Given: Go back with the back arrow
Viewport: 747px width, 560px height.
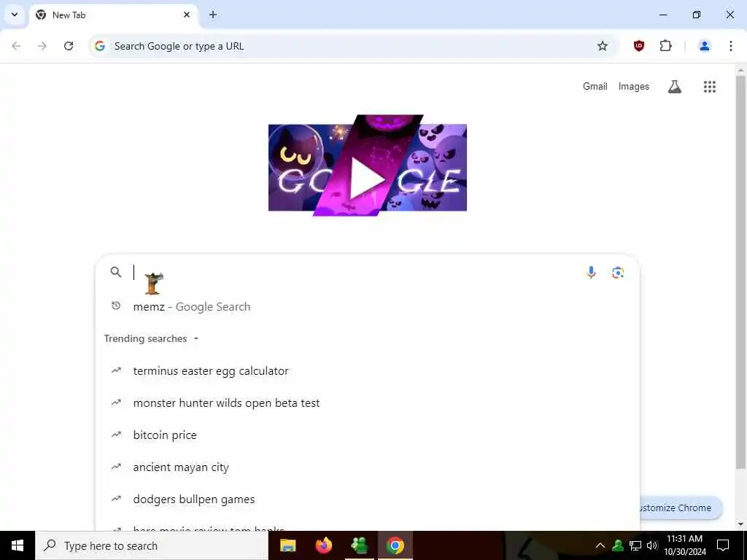Looking at the screenshot, I should click(x=16, y=46).
